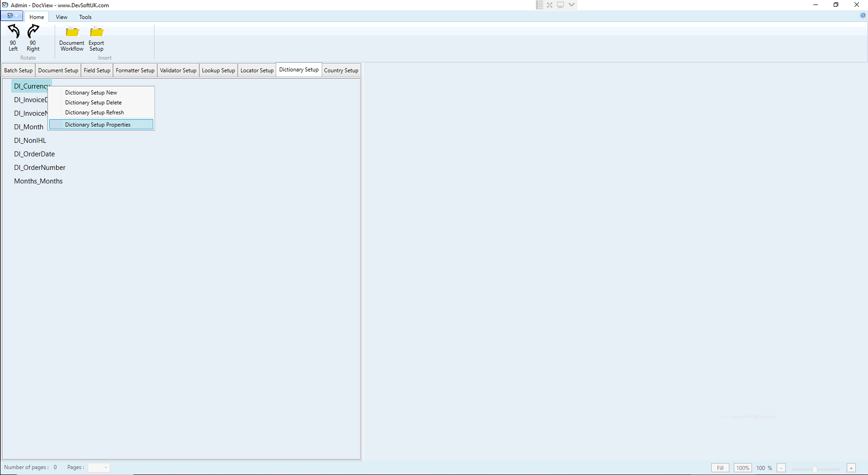Click the grid view icon in the title bar

click(x=539, y=5)
